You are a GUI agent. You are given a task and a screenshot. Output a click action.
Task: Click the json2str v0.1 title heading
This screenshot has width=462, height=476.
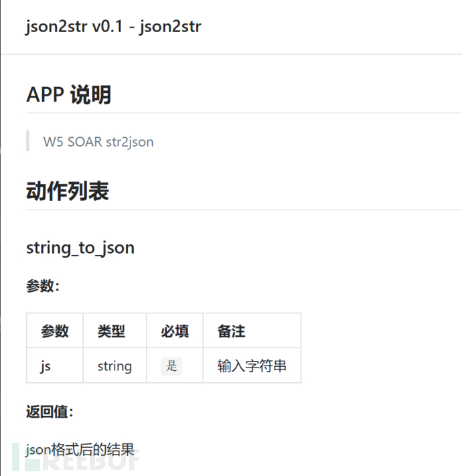coord(113,26)
